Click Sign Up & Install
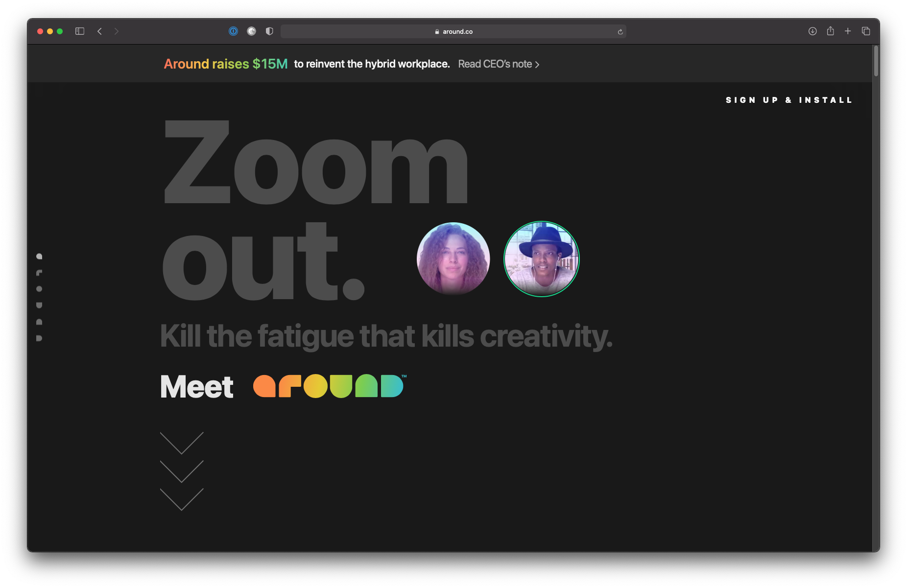 point(789,100)
